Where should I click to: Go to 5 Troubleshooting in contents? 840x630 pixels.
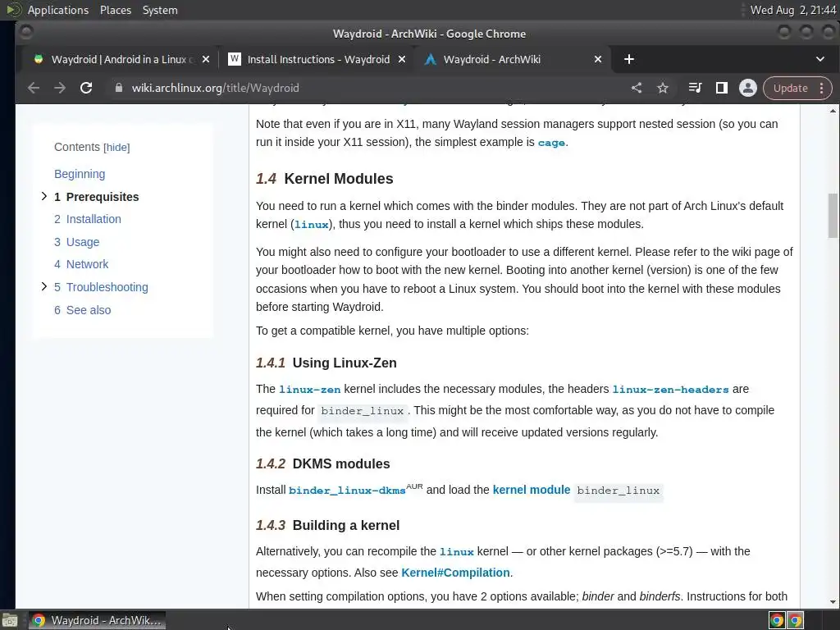(x=101, y=287)
